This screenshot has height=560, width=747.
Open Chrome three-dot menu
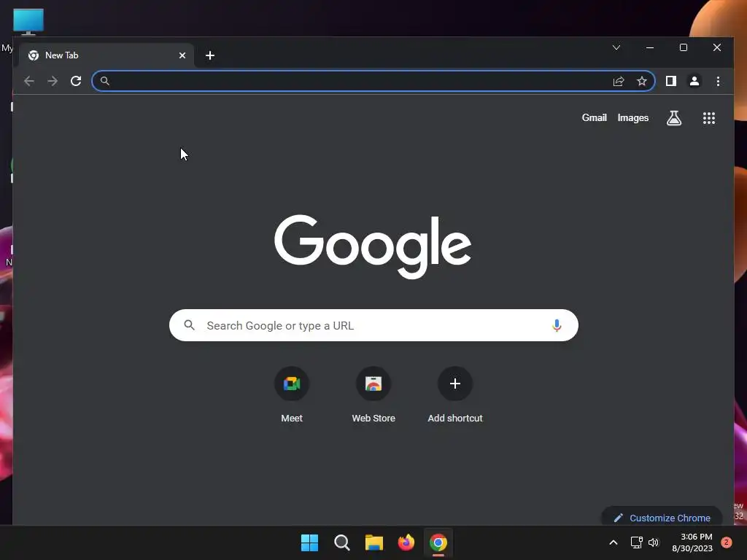pos(718,82)
